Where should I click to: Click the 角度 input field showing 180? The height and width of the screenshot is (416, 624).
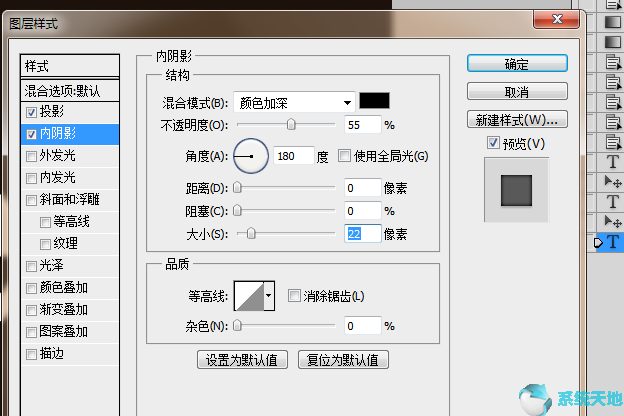coord(294,156)
